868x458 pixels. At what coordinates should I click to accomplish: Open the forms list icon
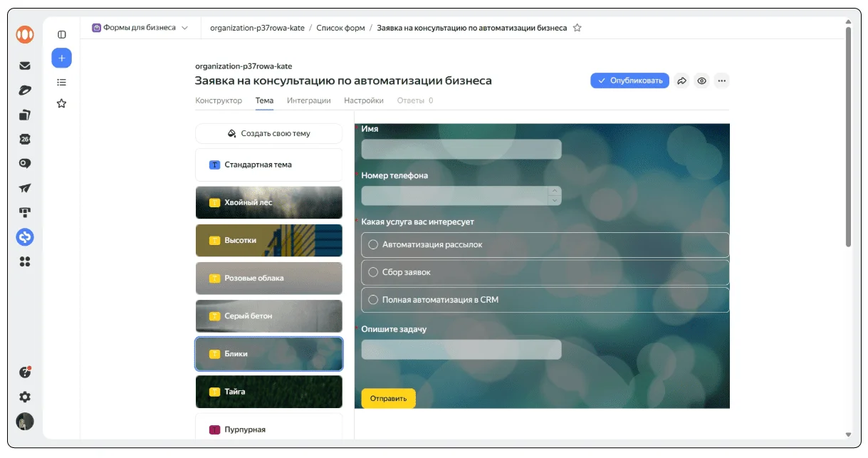[62, 83]
